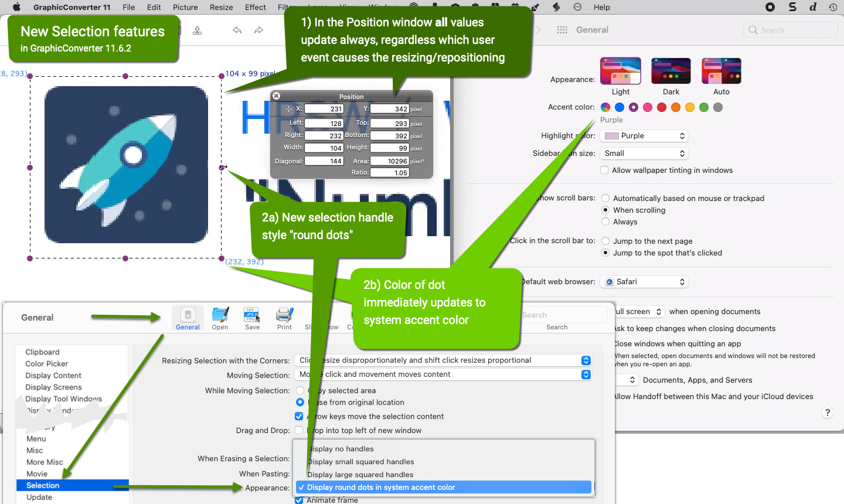Click the download-to-tray toolbar icon
This screenshot has height=504, width=844.
pyautogui.click(x=198, y=30)
